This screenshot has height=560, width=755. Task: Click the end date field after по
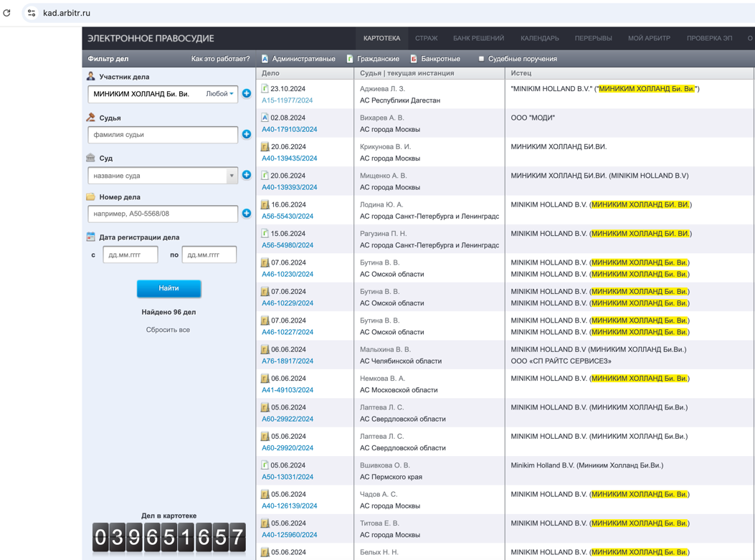(209, 255)
